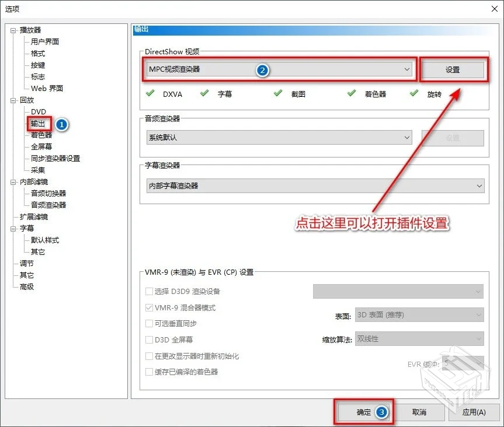The height and width of the screenshot is (427, 504).
Task: Click the 着色器 support status icon
Action: [x=351, y=93]
